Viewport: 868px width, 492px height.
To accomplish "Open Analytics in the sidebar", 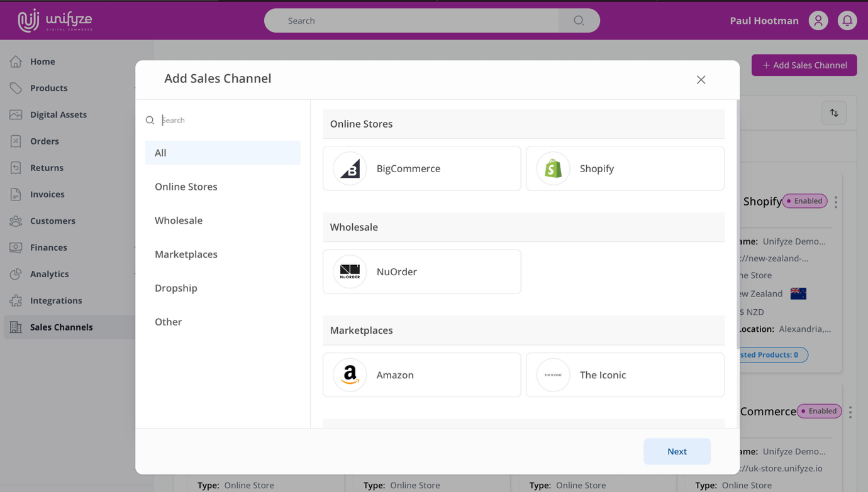I will coord(68,274).
